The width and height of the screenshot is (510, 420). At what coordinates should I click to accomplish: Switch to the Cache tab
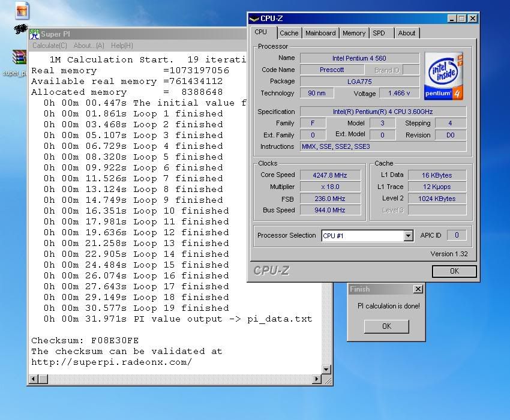point(289,33)
